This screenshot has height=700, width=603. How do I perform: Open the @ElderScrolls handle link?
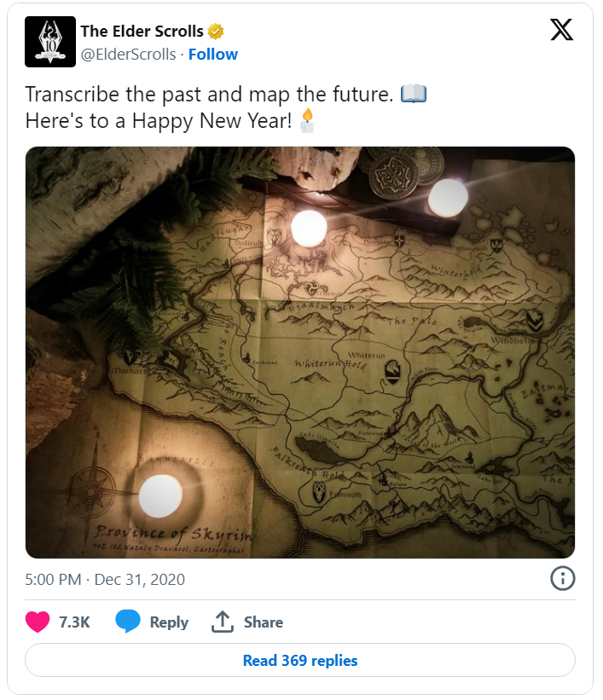(x=128, y=55)
